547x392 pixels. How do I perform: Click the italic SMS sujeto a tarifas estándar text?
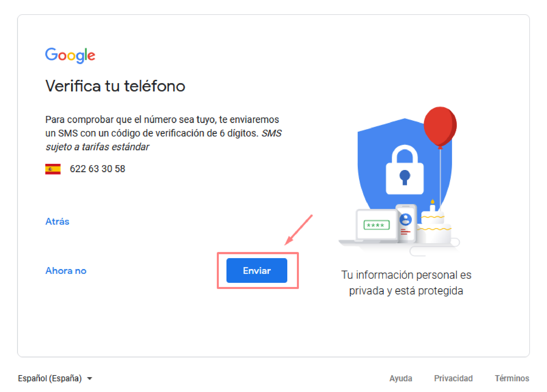click(163, 140)
